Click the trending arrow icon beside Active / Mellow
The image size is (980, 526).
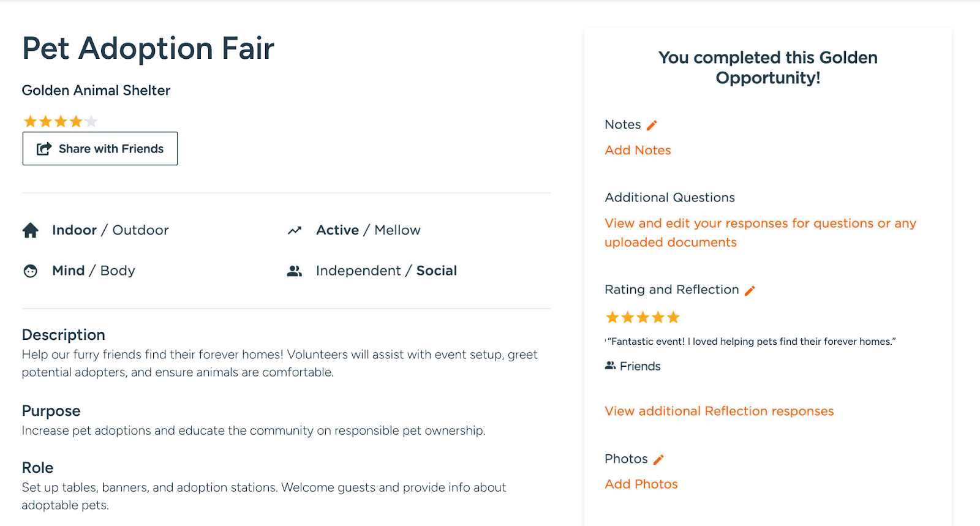[x=295, y=230]
